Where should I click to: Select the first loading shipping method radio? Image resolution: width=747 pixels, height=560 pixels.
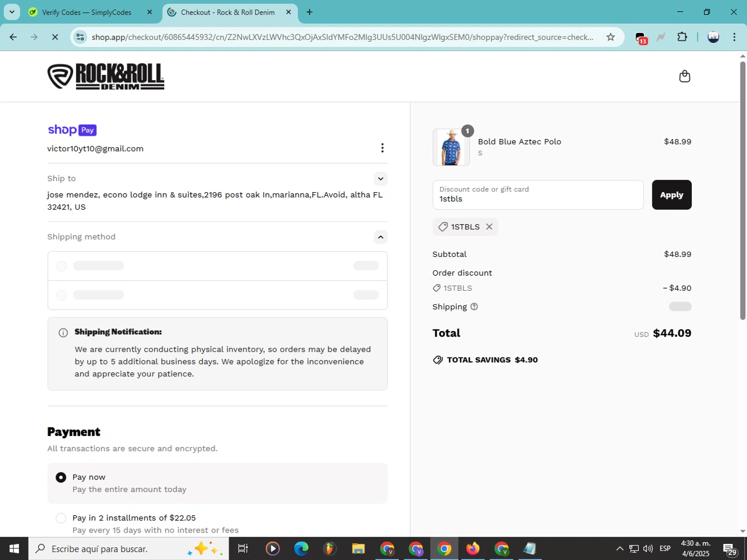tap(61, 266)
